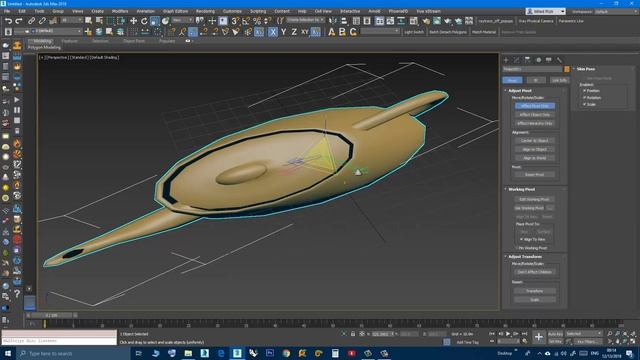Activate the Select and Rotate tool
This screenshot has width=640, height=360.
point(144,21)
